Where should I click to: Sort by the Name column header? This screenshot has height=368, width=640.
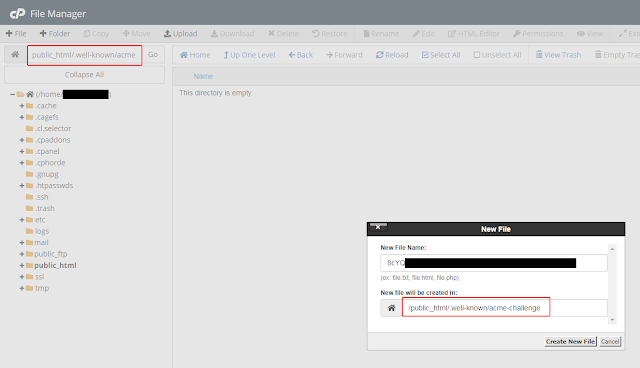point(203,76)
